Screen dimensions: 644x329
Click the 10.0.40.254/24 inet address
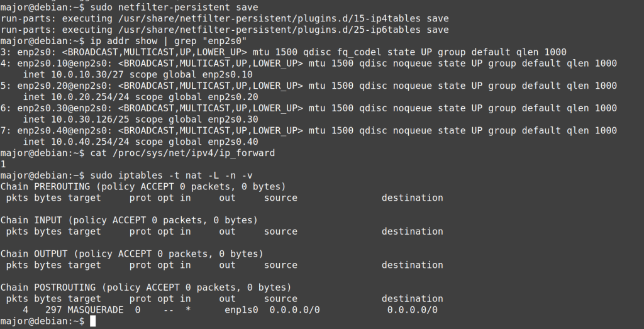coord(82,142)
